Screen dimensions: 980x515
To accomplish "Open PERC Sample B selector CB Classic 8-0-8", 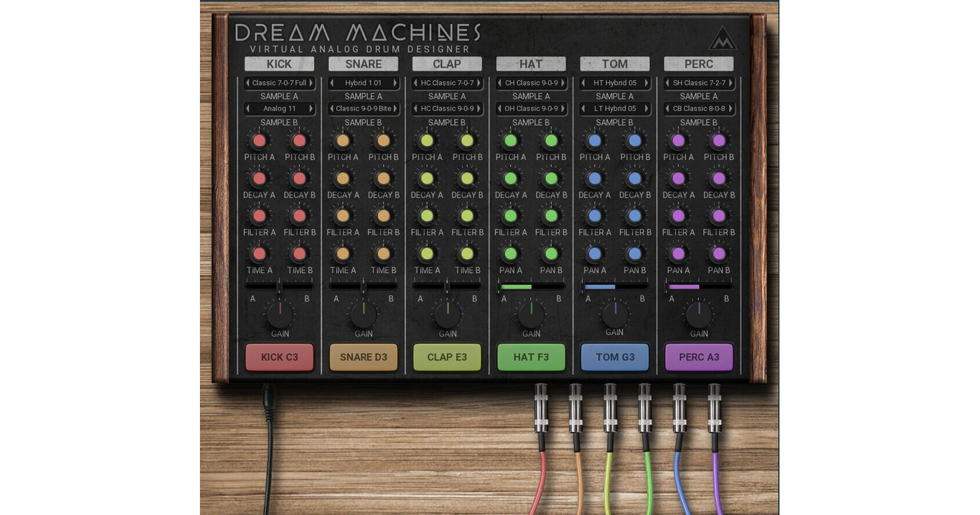I will click(699, 108).
